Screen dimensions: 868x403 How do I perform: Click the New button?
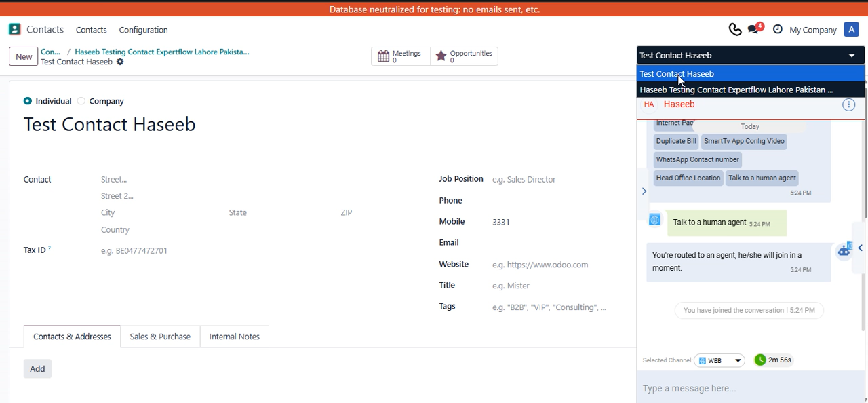click(x=24, y=56)
